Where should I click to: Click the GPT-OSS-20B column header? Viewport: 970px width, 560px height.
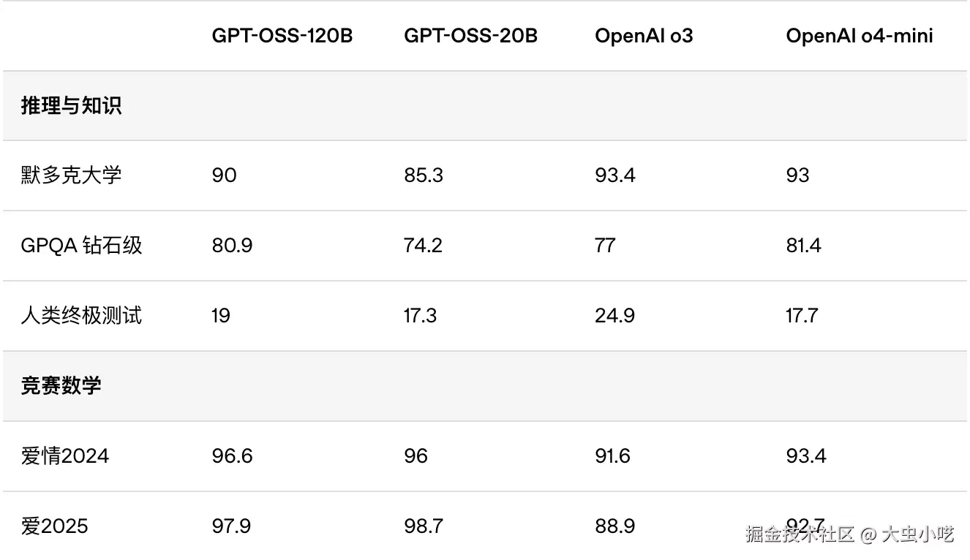[470, 36]
